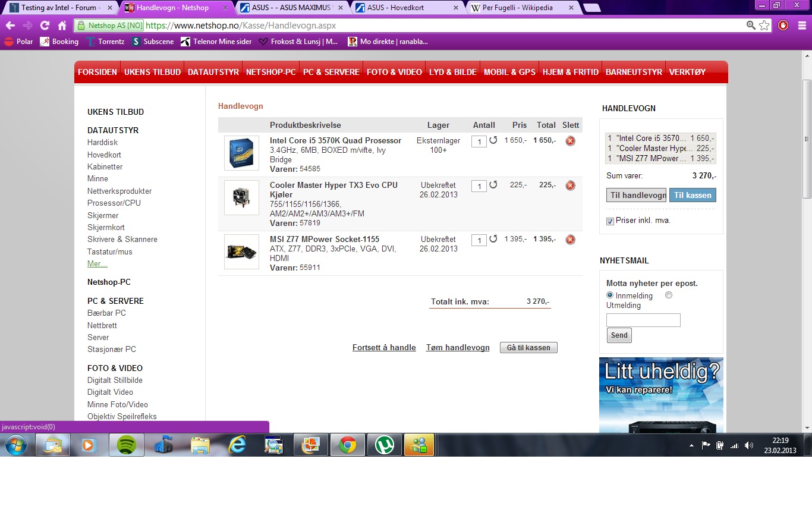Click the Gå til kassen button
Image resolution: width=812 pixels, height=525 pixels.
(x=528, y=348)
